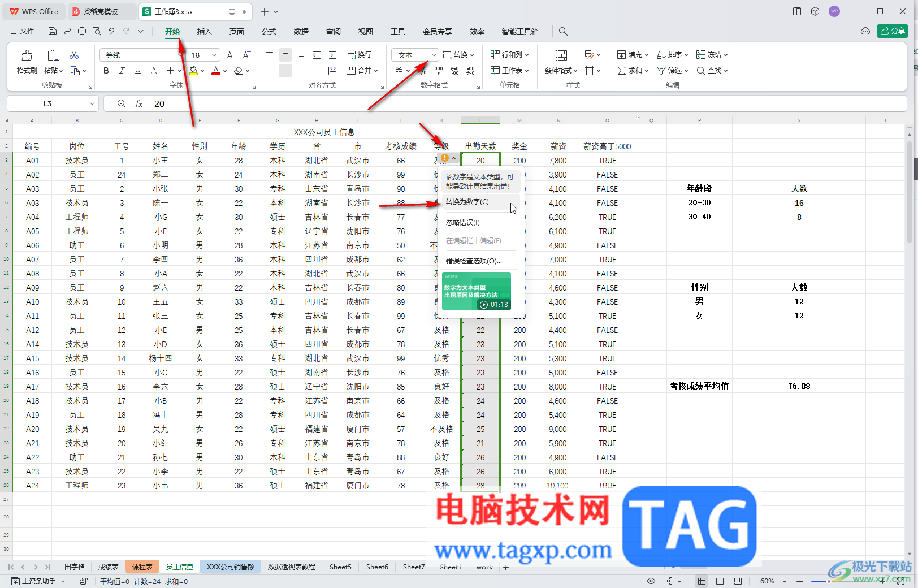Click the Cut scissors icon
Viewport: 918px width, 588px height.
point(74,55)
